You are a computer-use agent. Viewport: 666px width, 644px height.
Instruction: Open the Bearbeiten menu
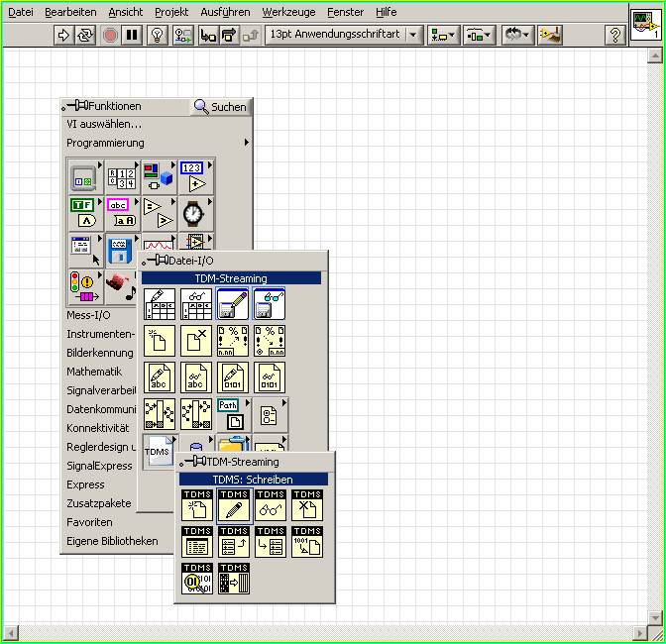tap(71, 12)
